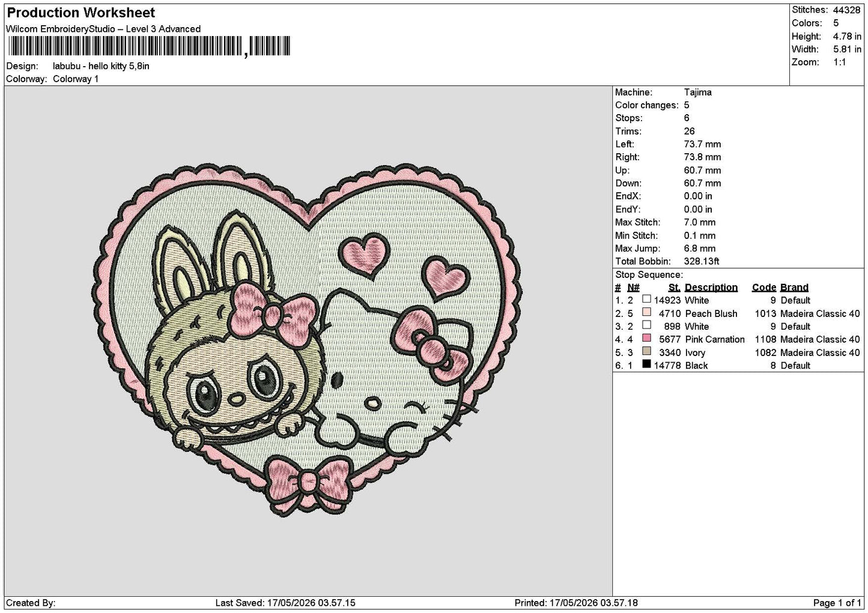The width and height of the screenshot is (868, 613).
Task: Click the Trims value 26
Action: [x=689, y=131]
